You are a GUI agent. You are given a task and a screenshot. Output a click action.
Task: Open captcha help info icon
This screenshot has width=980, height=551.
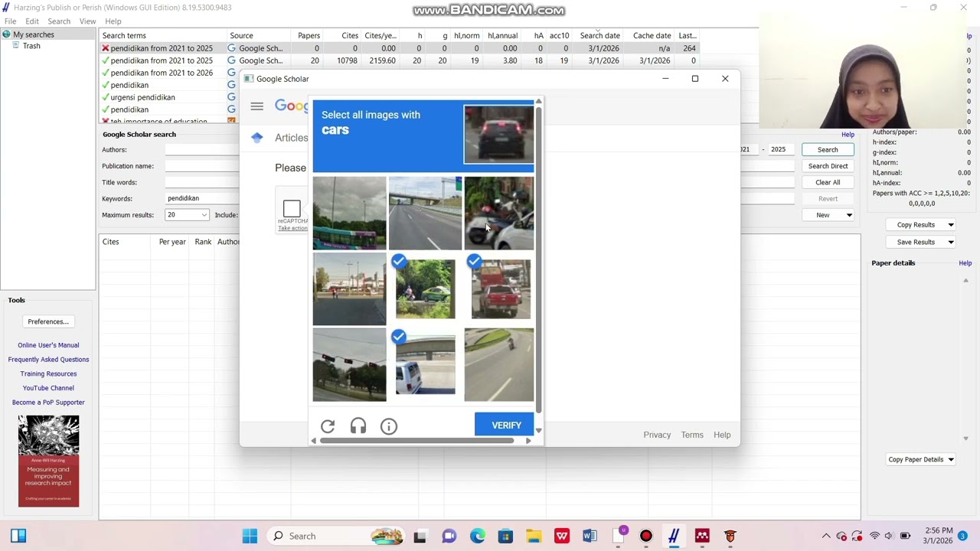point(389,426)
